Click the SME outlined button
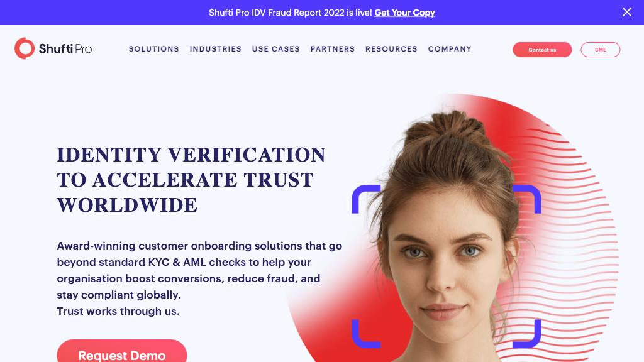Viewport: 644px width, 362px height. coord(601,50)
